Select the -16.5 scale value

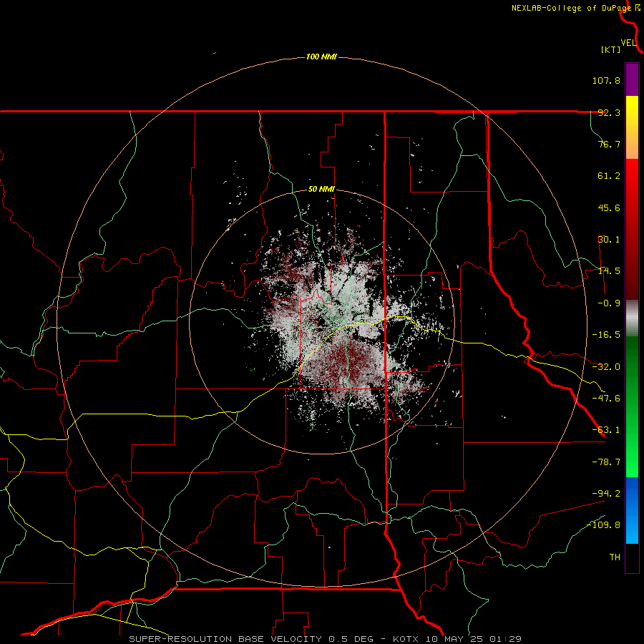click(606, 335)
